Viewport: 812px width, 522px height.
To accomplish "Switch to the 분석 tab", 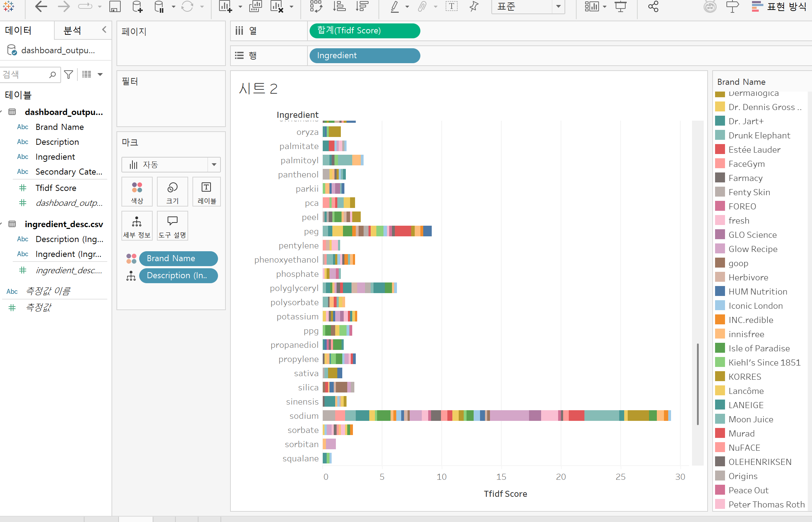I will click(72, 31).
